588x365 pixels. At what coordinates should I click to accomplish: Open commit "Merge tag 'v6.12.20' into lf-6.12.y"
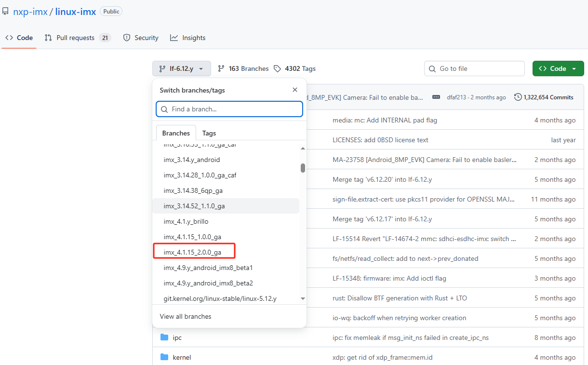(382, 179)
